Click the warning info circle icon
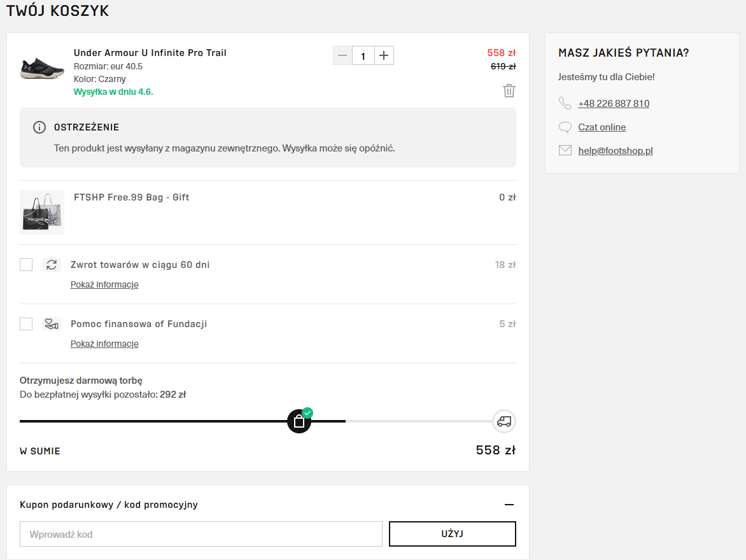Viewport: 746px width, 560px height. (39, 127)
